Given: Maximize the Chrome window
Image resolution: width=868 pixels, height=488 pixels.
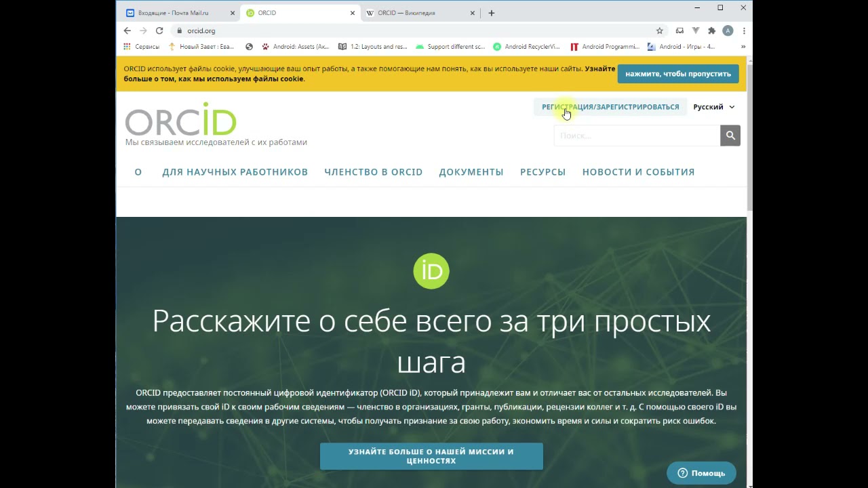Looking at the screenshot, I should (x=720, y=7).
